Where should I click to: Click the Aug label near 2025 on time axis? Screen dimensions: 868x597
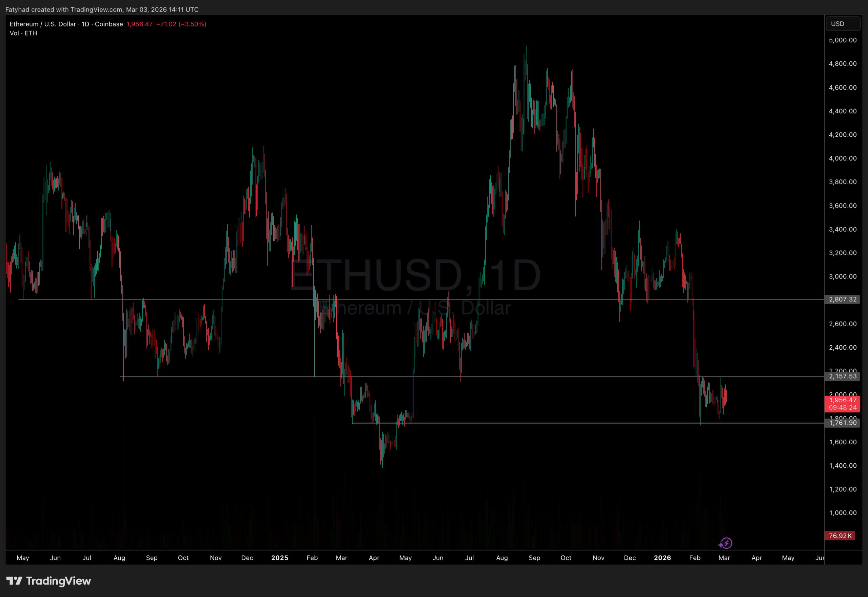(502, 558)
